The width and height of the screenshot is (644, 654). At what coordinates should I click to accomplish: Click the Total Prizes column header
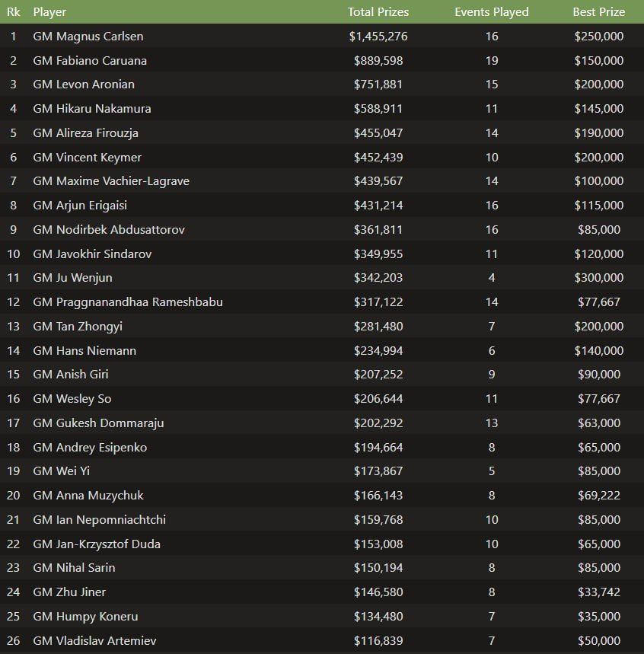pyautogui.click(x=378, y=12)
